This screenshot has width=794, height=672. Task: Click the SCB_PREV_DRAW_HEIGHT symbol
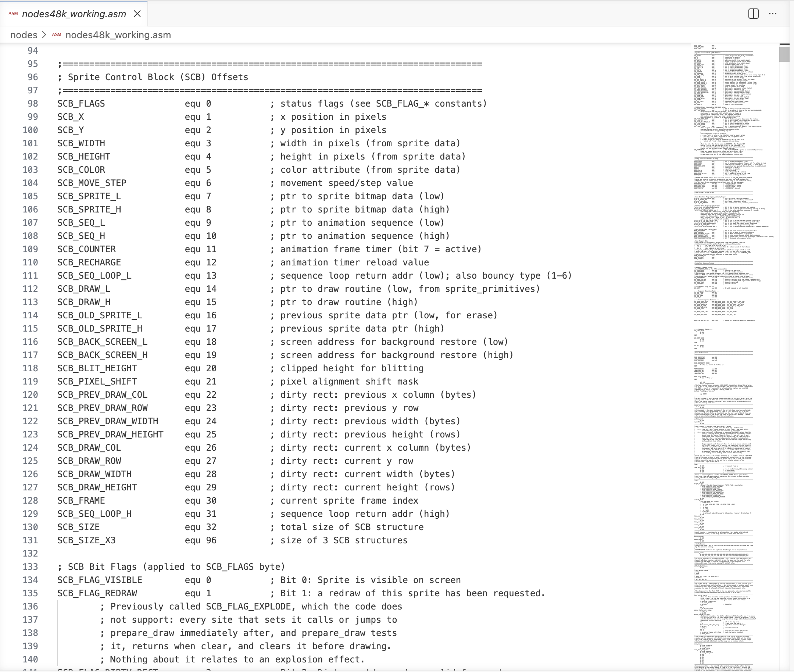pos(111,434)
